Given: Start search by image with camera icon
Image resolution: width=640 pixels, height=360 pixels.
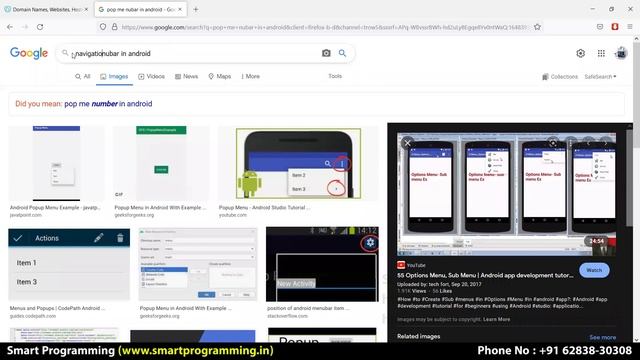Looking at the screenshot, I should pyautogui.click(x=326, y=53).
